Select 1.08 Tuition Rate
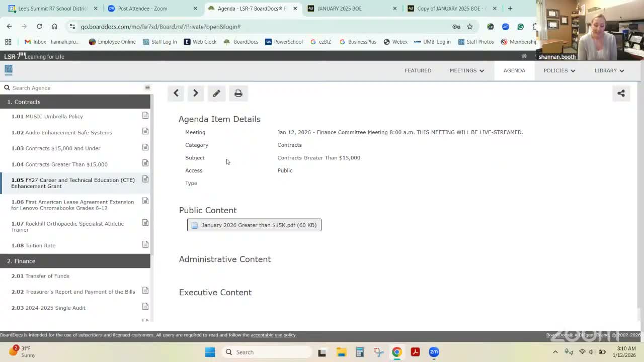The image size is (644, 362). 33,245
